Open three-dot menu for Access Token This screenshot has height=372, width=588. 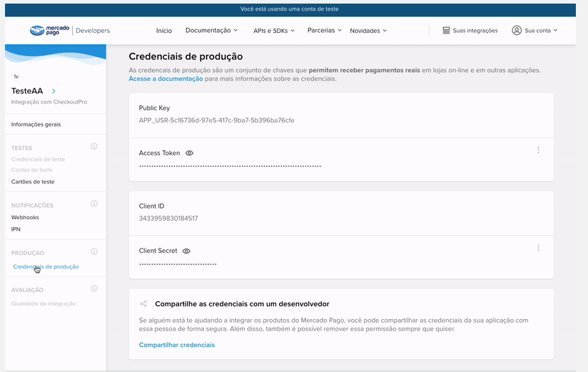pos(538,150)
